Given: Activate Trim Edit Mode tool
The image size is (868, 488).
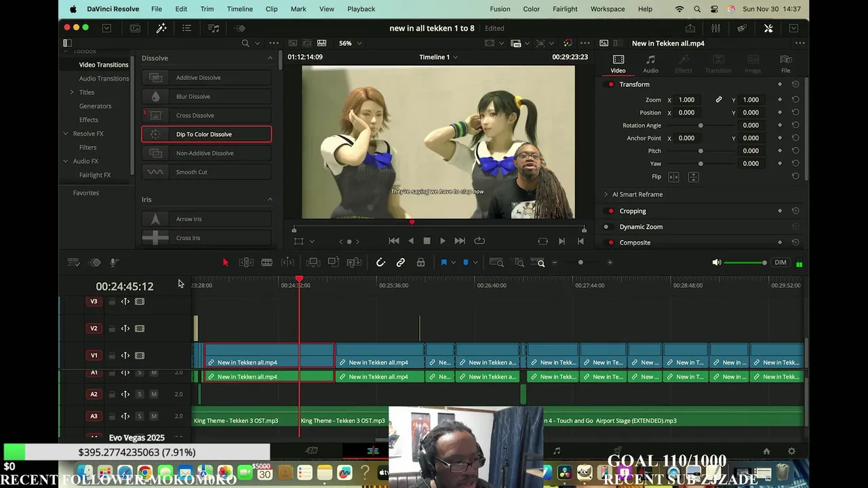Looking at the screenshot, I should pyautogui.click(x=246, y=262).
